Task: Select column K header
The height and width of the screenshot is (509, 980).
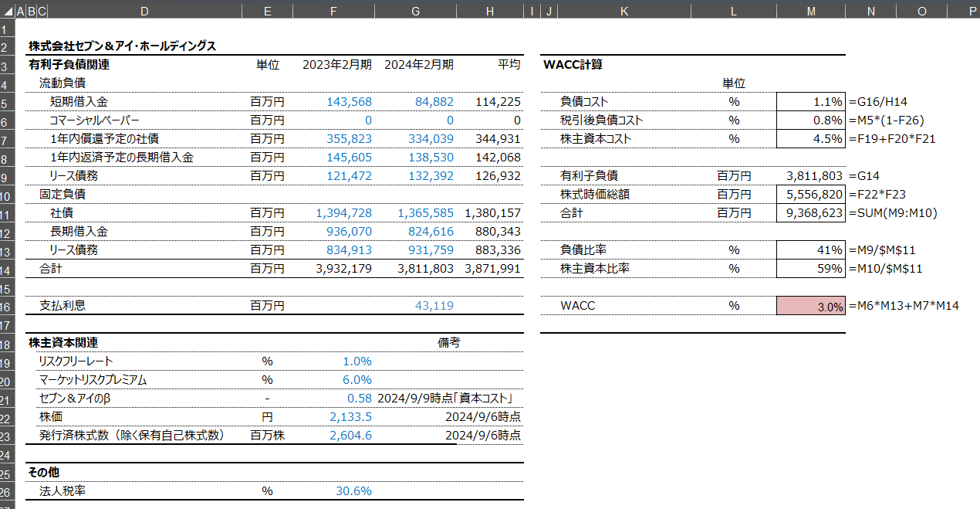Action: click(624, 11)
